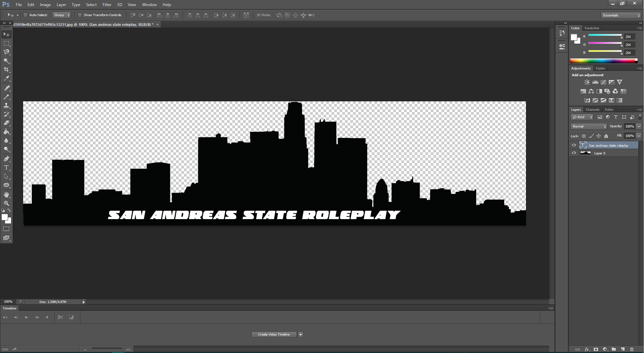Viewport: 644px width, 353px height.
Task: Click the foreground color swatch in toolbox
Action: pos(5,217)
